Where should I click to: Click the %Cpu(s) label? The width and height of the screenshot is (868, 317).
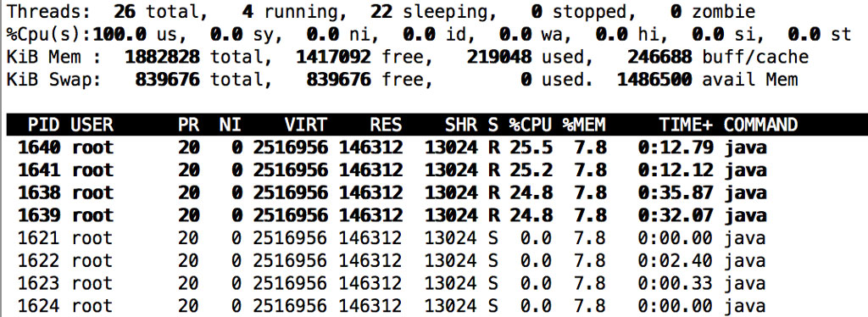coord(49,34)
